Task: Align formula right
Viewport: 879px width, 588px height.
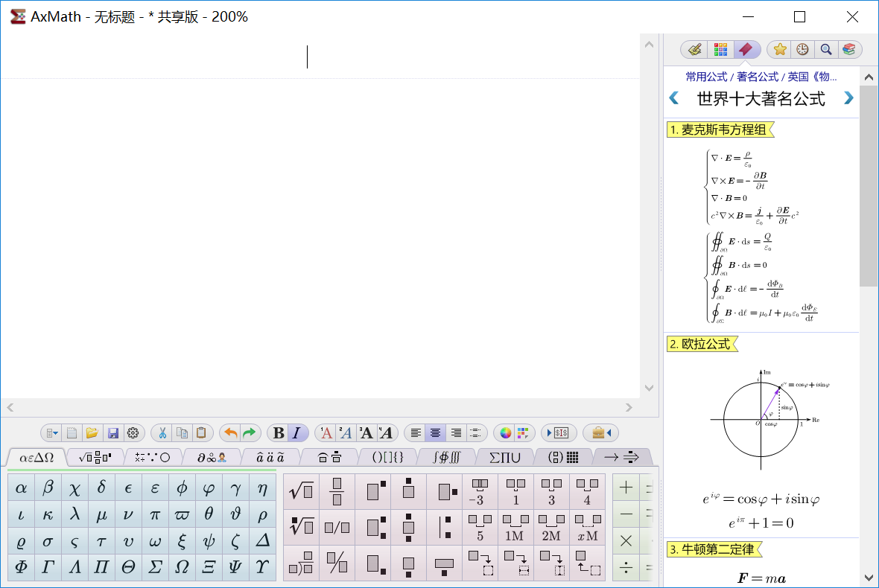Action: pos(456,433)
